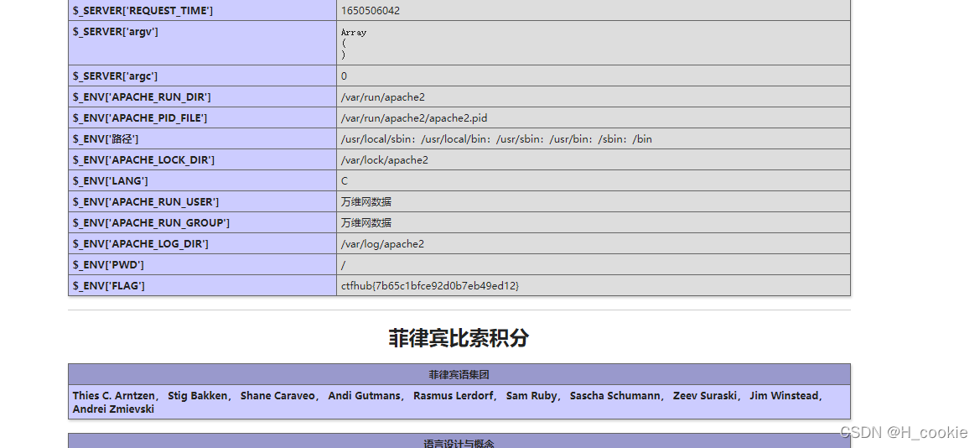Image resolution: width=980 pixels, height=448 pixels.
Task: Select the $_ENV['LANG'] label
Action: (111, 181)
